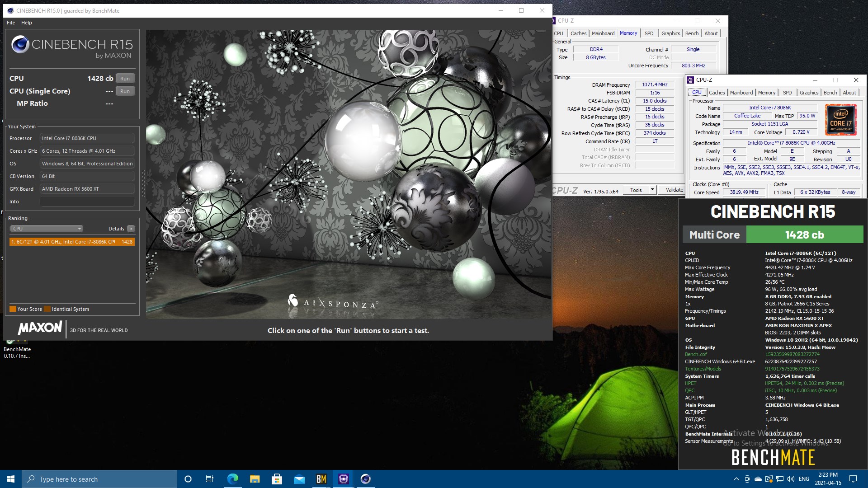Switch to BenchMate taskbar app
The width and height of the screenshot is (868, 488).
coord(321,479)
